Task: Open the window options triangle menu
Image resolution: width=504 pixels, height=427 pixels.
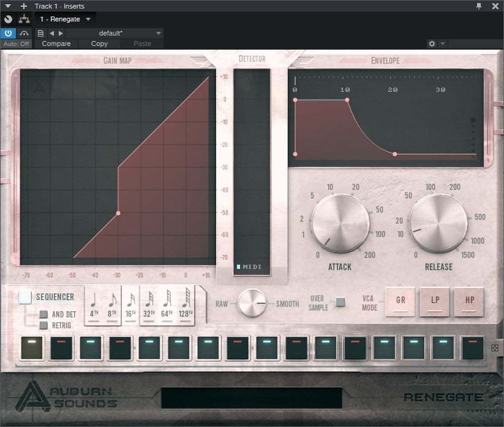Action: 8,6
